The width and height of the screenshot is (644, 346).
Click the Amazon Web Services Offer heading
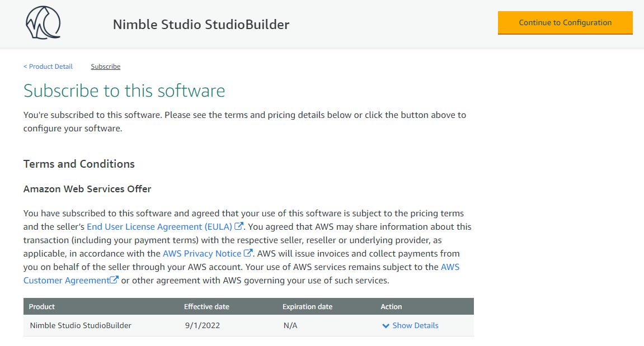(x=87, y=189)
